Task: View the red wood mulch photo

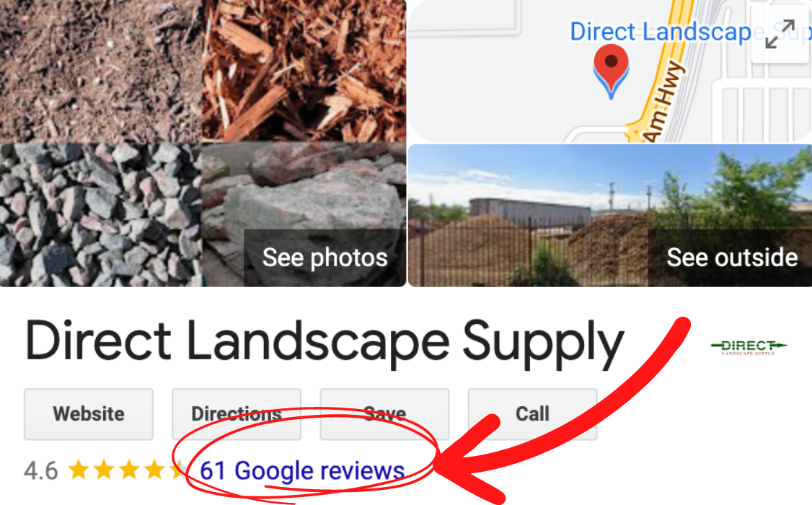Action: coord(304,71)
